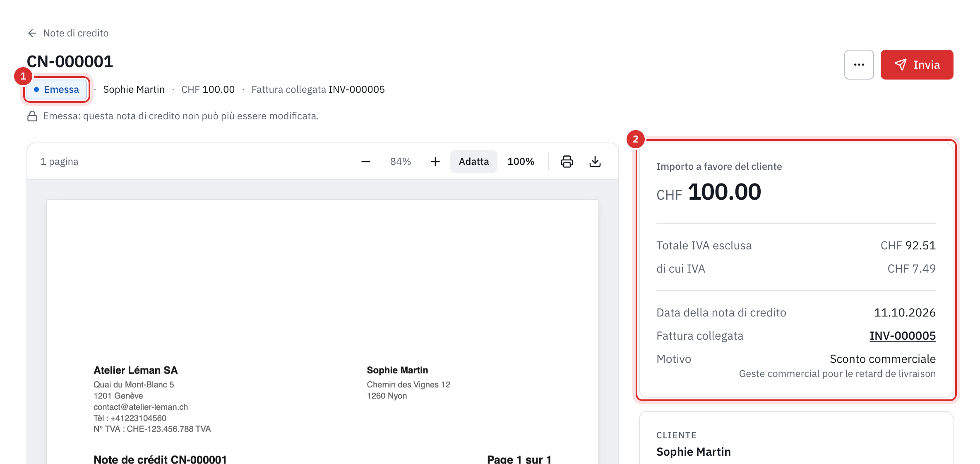Click the Importo a favore del cliente label
This screenshot has height=464, width=980.
[719, 167]
